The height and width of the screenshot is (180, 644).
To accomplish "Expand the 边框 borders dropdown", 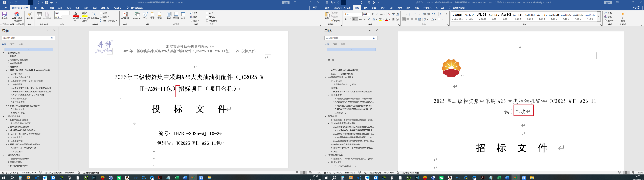I will click(110, 13).
